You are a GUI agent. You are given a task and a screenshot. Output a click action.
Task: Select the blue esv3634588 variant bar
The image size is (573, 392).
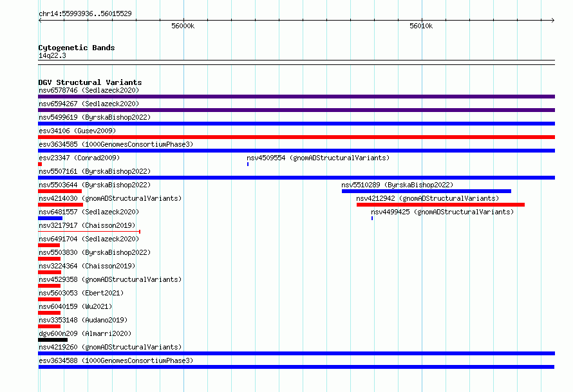296,367
